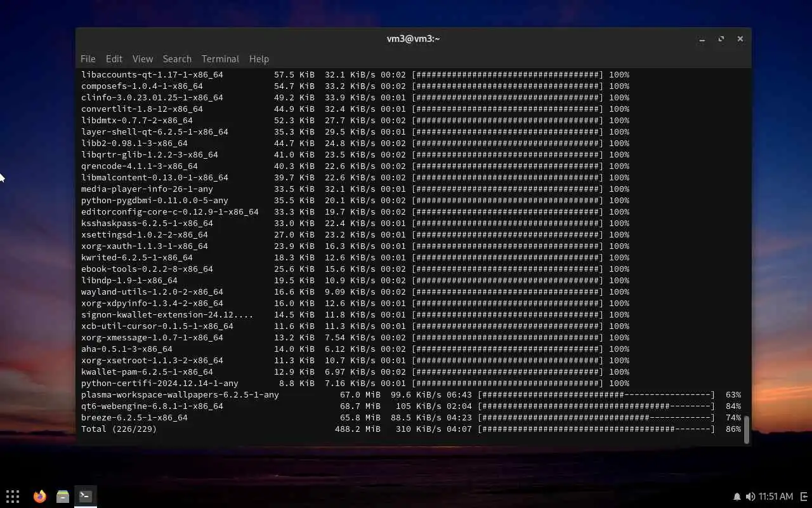The width and height of the screenshot is (812, 508).
Task: Click the text kwallet-pam-6.2.5-1-x86_64
Action: [x=147, y=372]
